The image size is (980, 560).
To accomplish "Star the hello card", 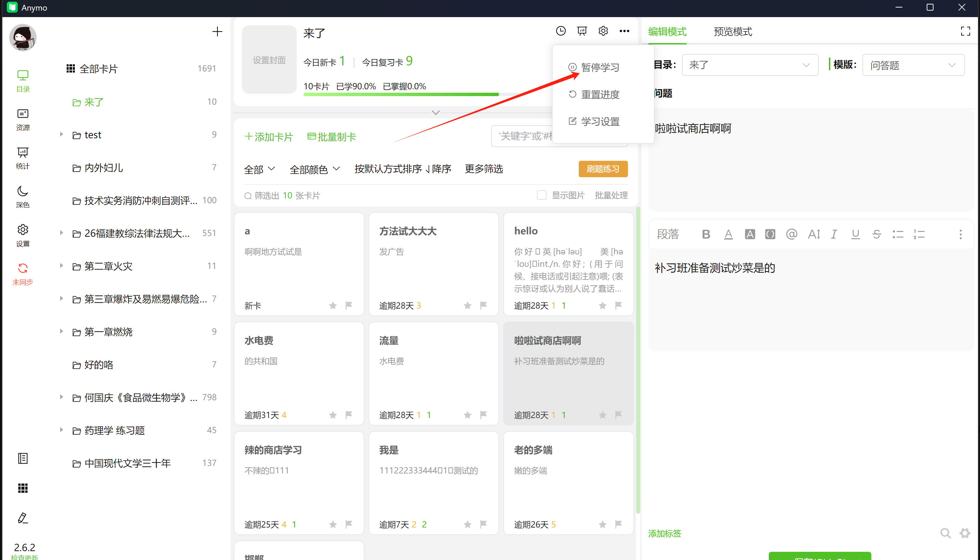I will click(602, 305).
